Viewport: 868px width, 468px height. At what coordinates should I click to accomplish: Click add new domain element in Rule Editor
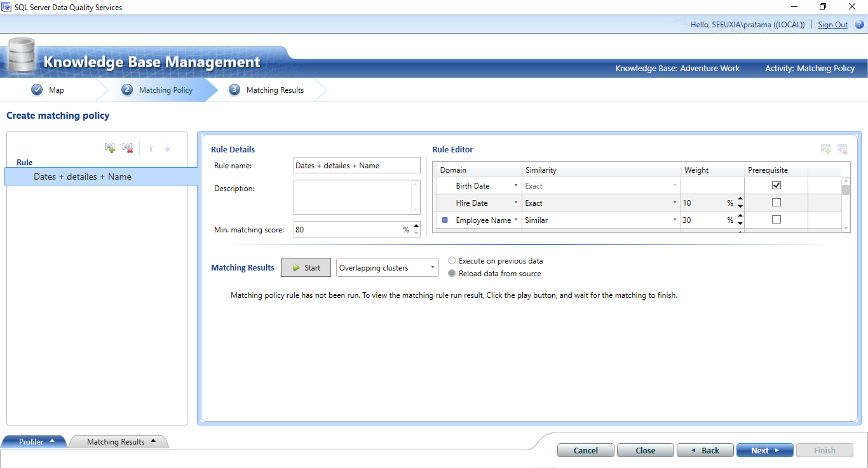pos(826,149)
